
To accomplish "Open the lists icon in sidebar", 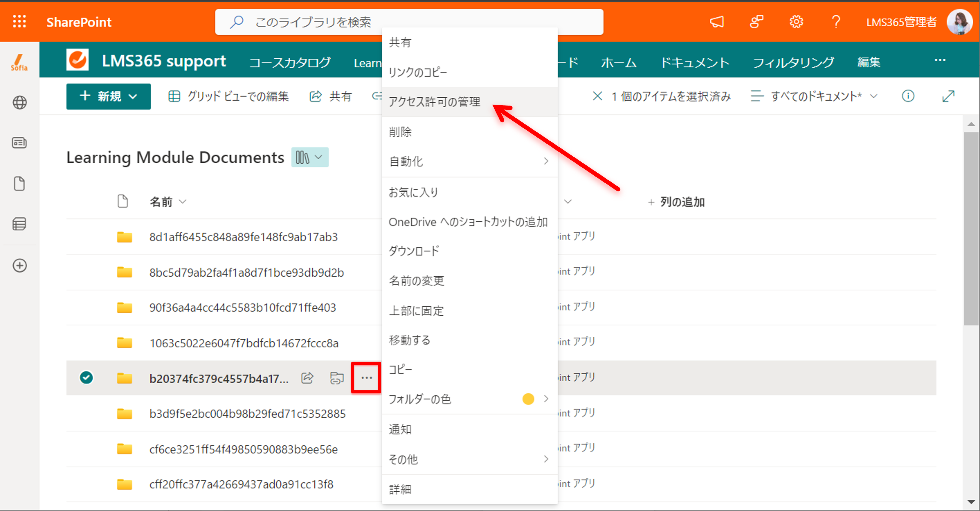I will [19, 224].
